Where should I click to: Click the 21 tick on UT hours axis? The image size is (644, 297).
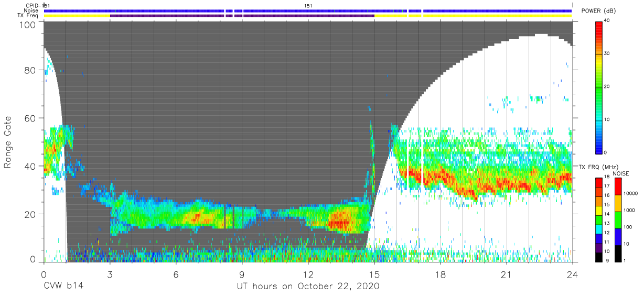506,273
